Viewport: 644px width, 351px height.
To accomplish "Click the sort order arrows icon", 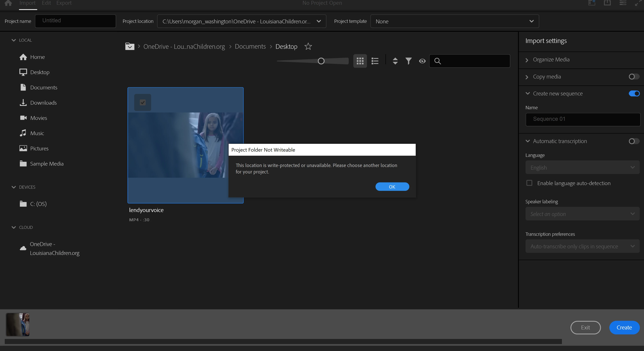I will [x=395, y=61].
